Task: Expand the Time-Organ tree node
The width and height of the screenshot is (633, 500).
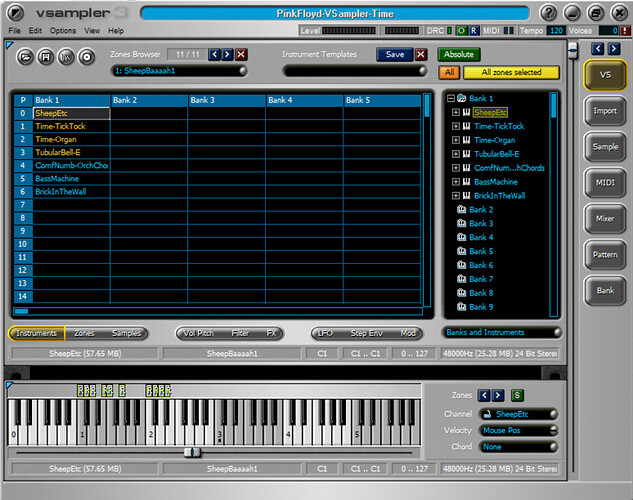Action: 456,141
